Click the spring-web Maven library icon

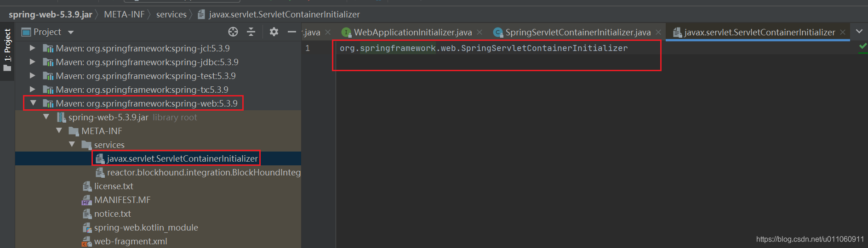tap(48, 103)
